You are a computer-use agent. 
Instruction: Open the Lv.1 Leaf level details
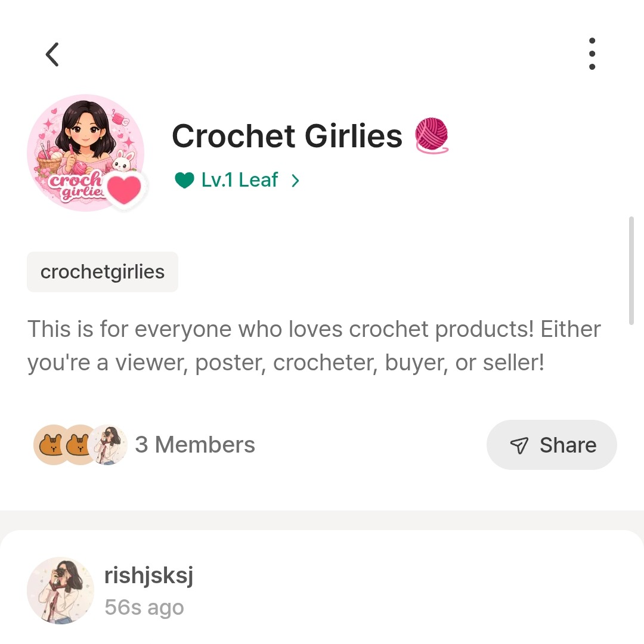point(240,180)
